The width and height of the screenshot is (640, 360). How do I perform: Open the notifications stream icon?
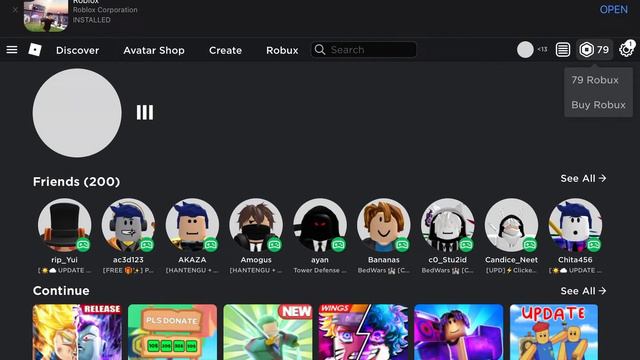coord(562,50)
